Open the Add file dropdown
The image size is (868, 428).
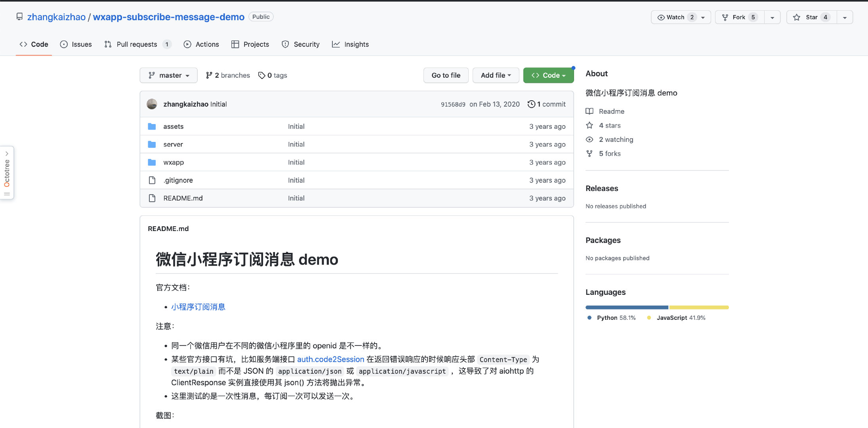496,75
